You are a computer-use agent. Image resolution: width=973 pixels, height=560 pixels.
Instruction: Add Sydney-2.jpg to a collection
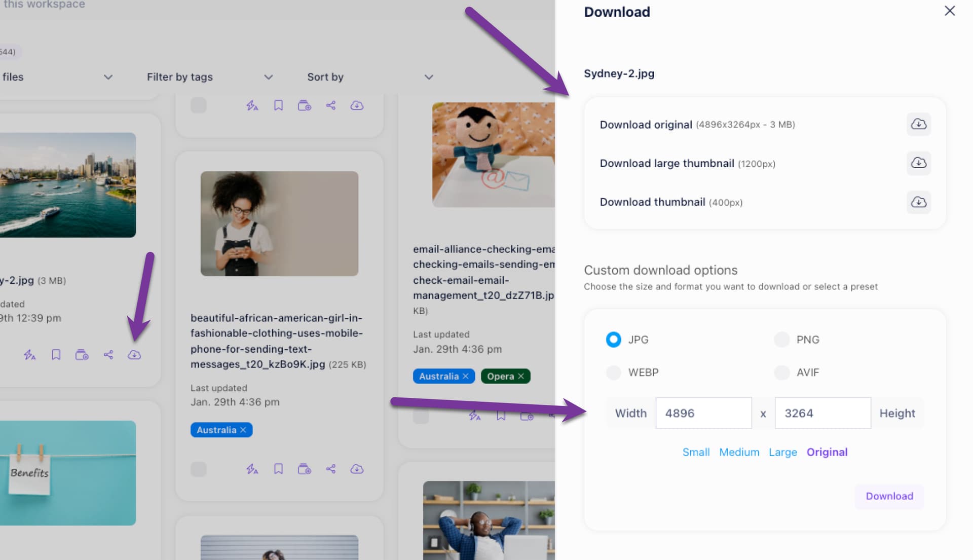pyautogui.click(x=82, y=355)
